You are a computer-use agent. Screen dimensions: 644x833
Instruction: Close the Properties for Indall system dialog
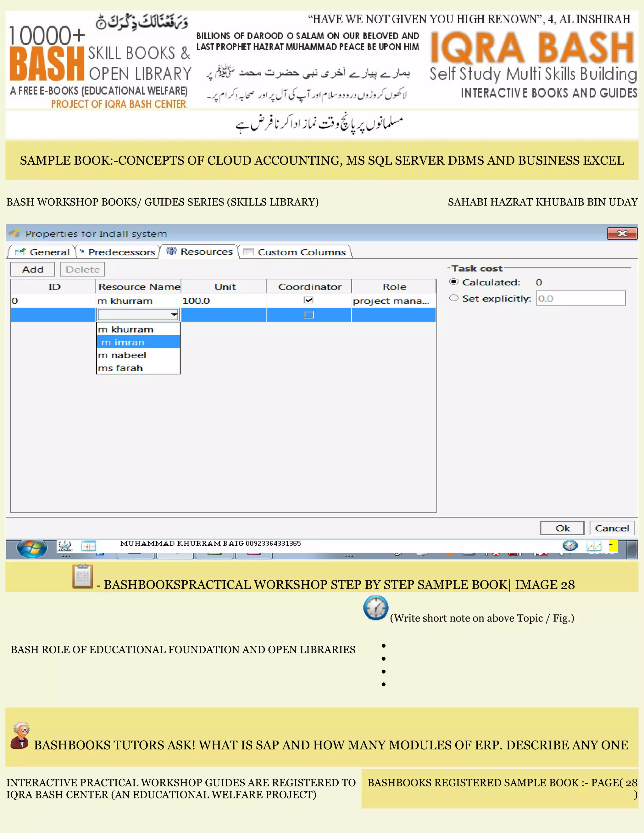point(622,234)
